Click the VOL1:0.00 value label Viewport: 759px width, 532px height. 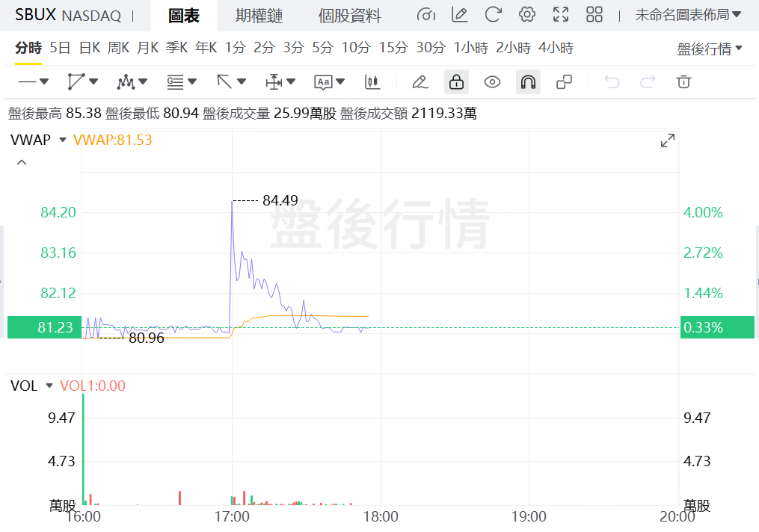(x=93, y=386)
